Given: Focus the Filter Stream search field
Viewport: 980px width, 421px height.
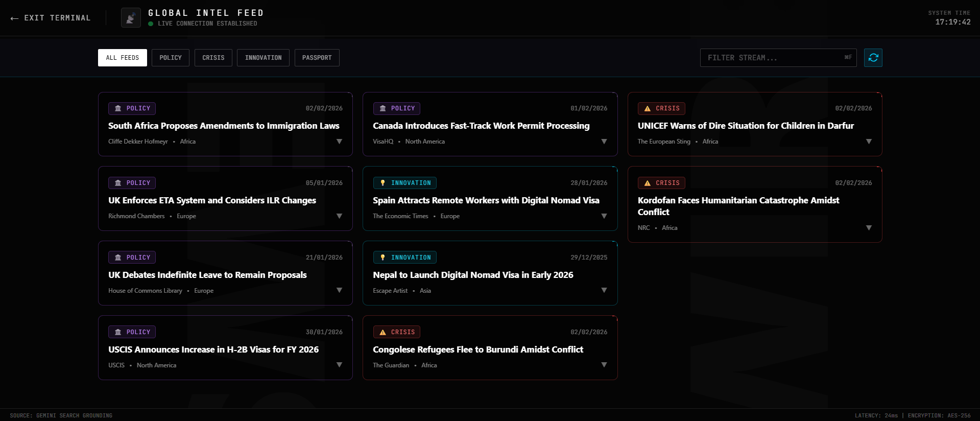Looking at the screenshot, I should point(778,58).
